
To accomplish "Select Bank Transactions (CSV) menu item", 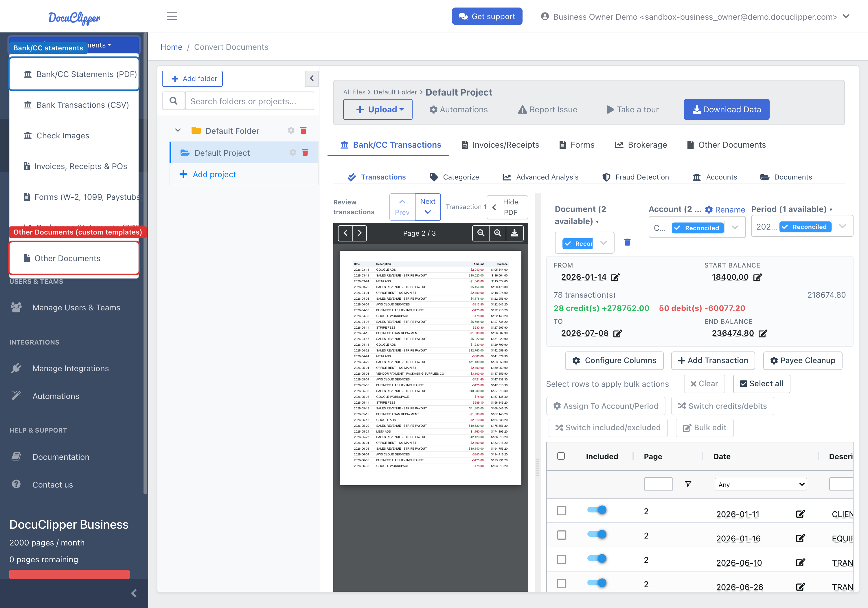I will pyautogui.click(x=74, y=105).
